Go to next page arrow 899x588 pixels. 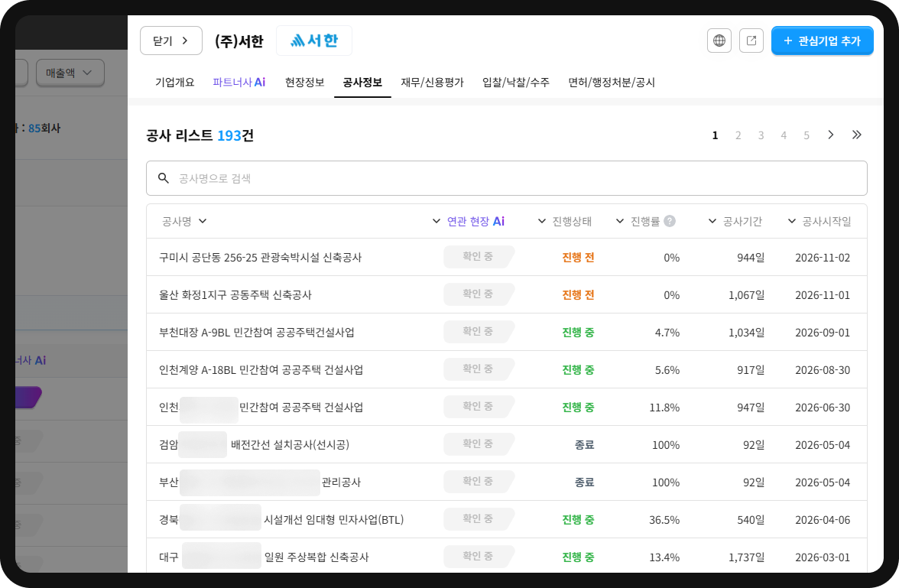click(831, 135)
